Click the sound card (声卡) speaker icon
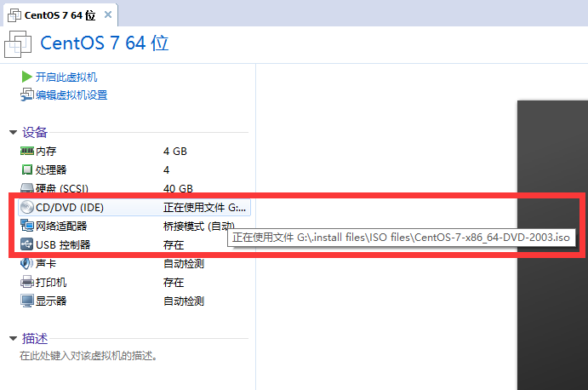Viewport: 588px width, 390px height. (x=26, y=263)
